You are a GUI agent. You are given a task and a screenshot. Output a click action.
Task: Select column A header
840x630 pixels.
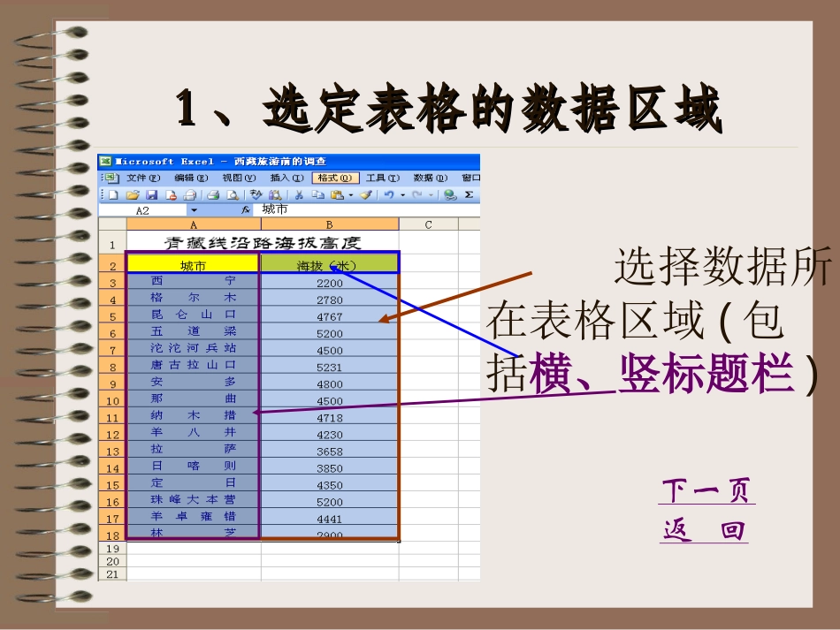pyautogui.click(x=194, y=224)
